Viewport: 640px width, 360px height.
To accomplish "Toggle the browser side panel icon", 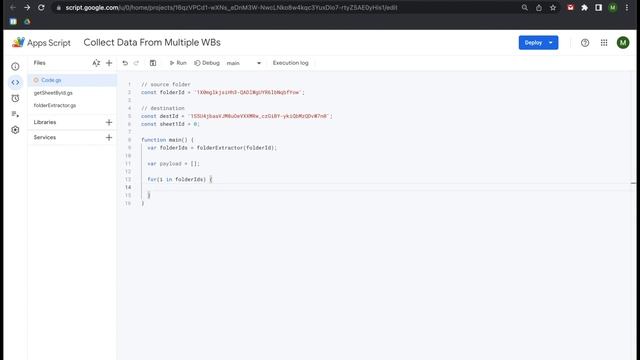I will [598, 7].
